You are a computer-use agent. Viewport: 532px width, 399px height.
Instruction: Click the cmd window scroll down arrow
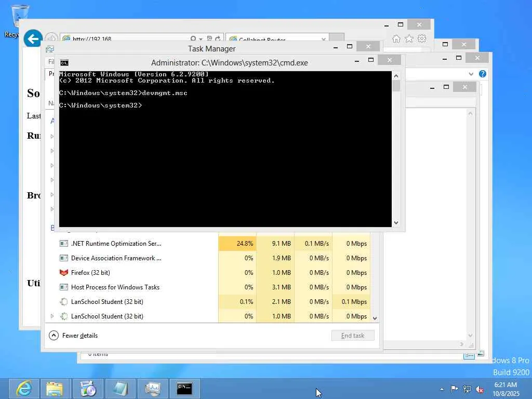tap(396, 223)
